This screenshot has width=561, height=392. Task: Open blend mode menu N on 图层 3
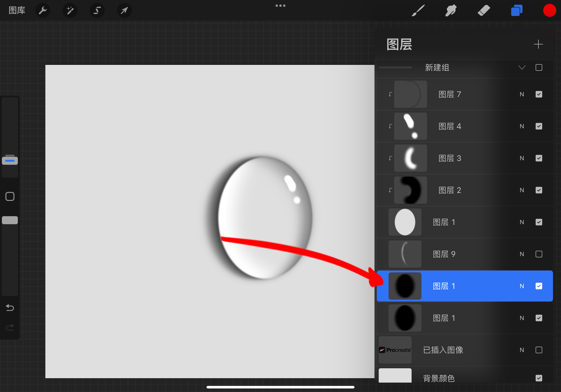coord(522,158)
